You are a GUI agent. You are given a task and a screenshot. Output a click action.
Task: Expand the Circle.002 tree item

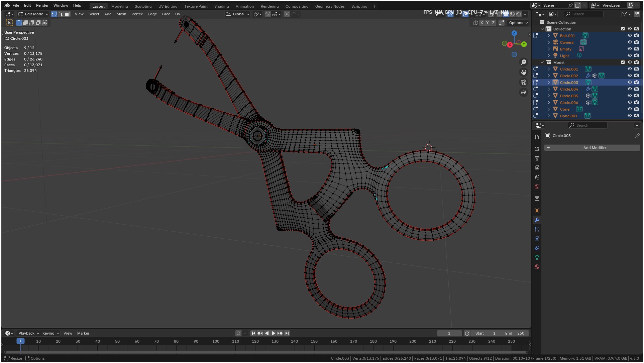pyautogui.click(x=549, y=76)
